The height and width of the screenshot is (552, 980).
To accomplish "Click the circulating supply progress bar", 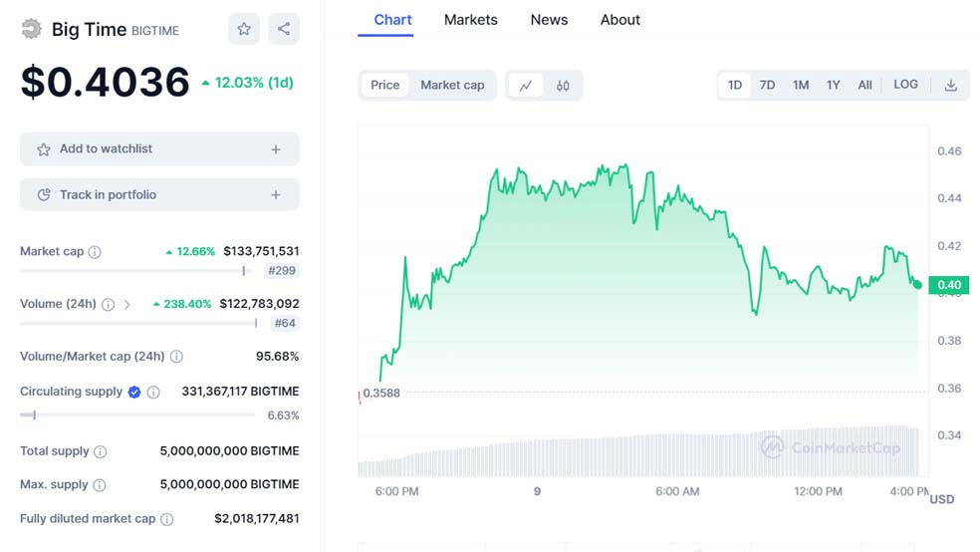I will point(137,414).
